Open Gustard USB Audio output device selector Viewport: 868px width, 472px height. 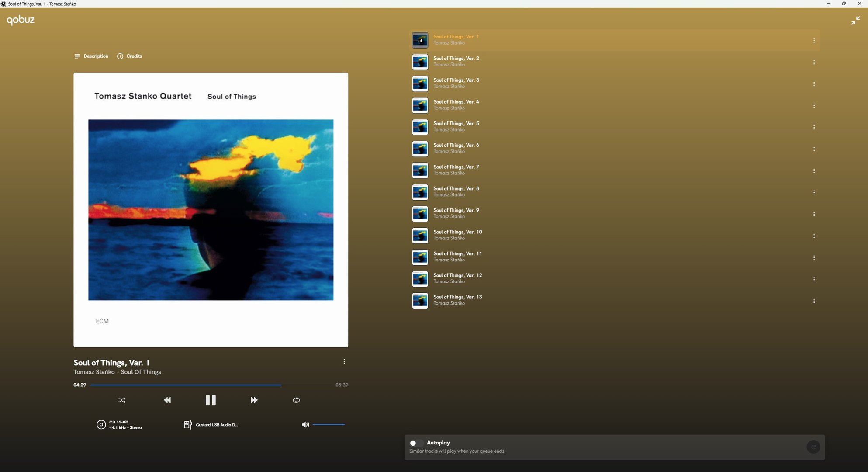211,425
